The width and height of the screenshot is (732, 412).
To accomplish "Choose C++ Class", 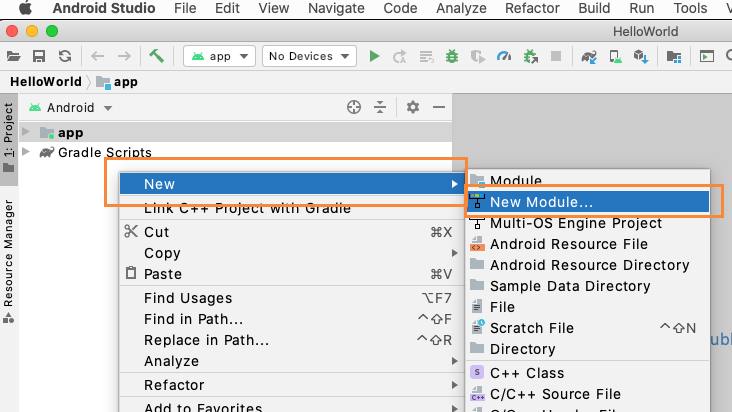I will [588, 373].
